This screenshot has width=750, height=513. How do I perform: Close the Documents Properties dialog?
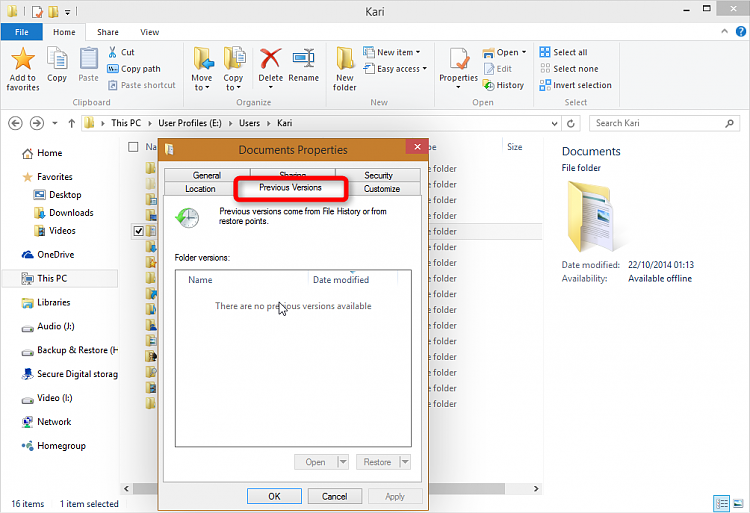417,146
